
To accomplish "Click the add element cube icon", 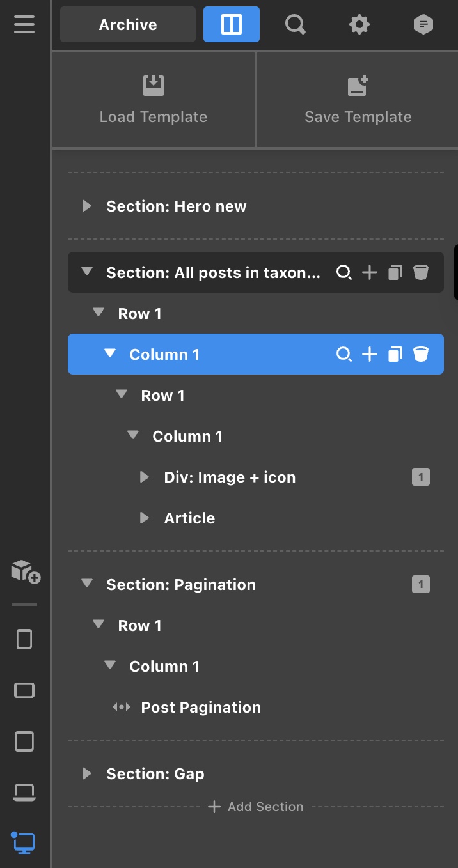I will tap(26, 571).
